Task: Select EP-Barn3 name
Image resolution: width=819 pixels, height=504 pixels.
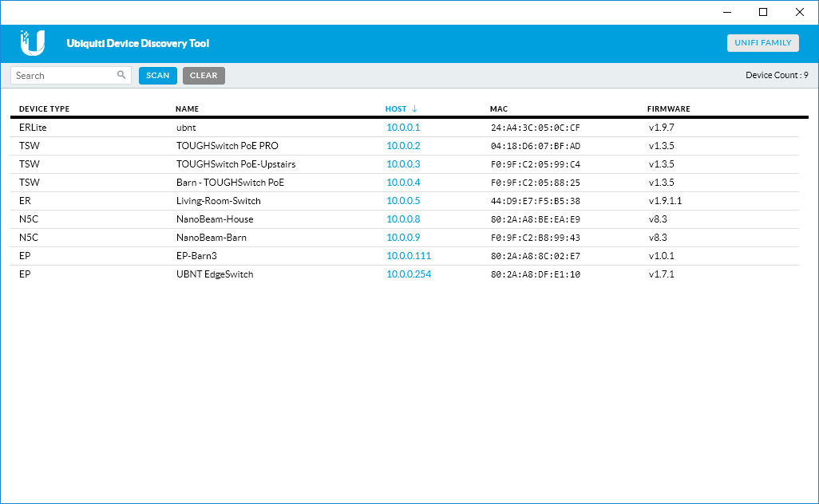Action: coord(196,256)
